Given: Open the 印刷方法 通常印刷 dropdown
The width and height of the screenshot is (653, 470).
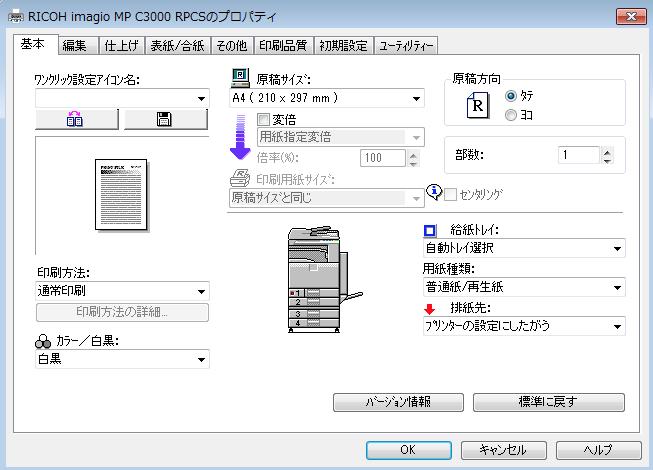Looking at the screenshot, I should pyautogui.click(x=122, y=291).
